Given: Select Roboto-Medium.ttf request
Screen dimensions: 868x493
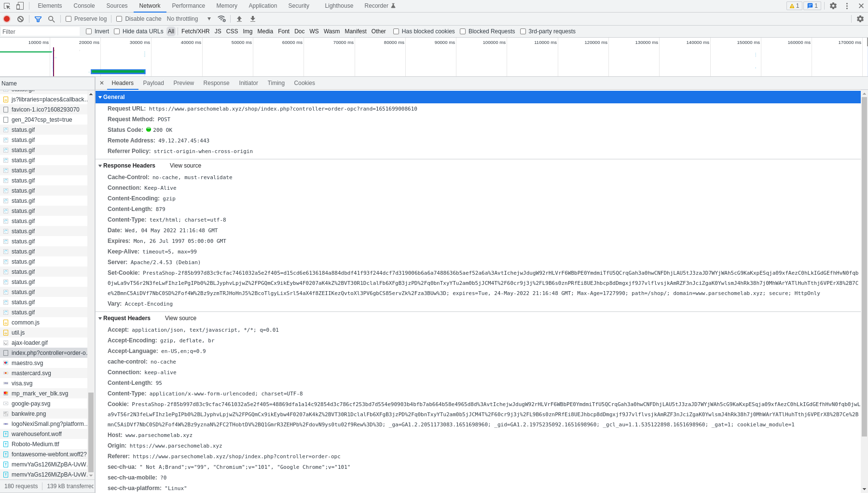Looking at the screenshot, I should (x=44, y=444).
